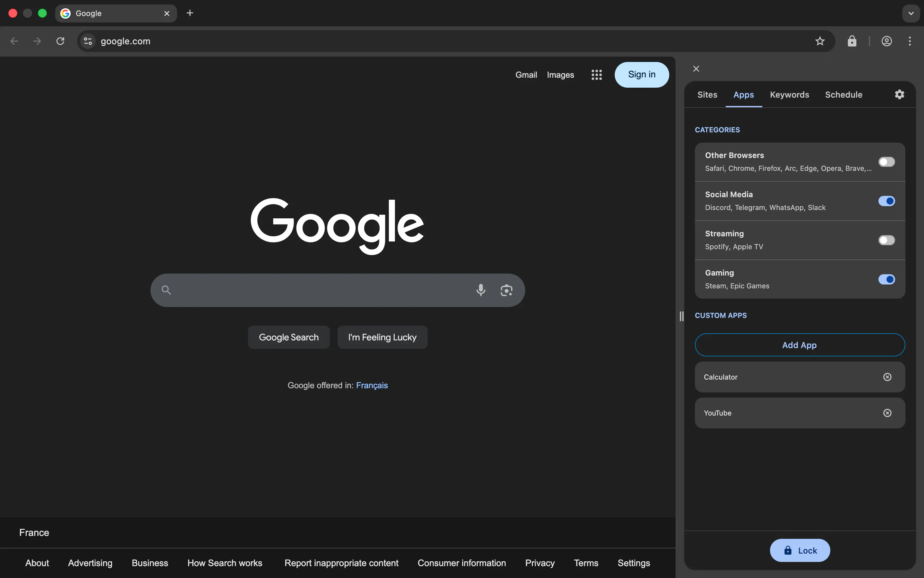Open the Chrome profile icon
This screenshot has width=924, height=578.
pyautogui.click(x=886, y=41)
